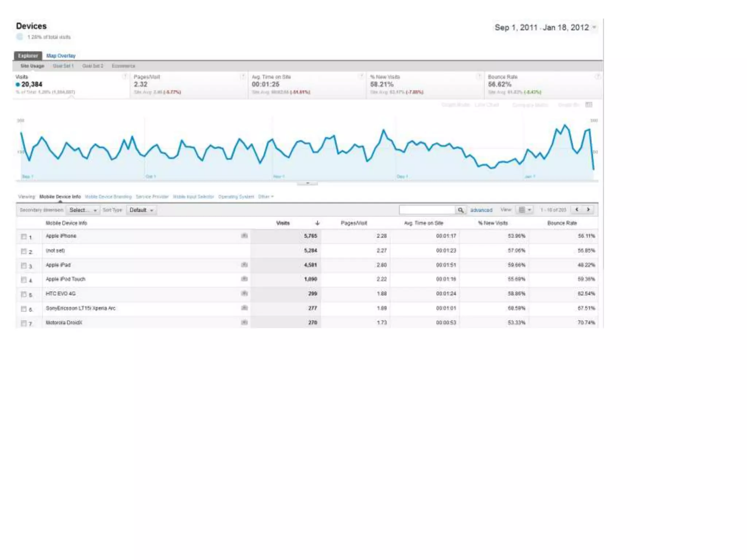The image size is (747, 560).
Task: Click camera icon beside Apple iPhone row
Action: [244, 236]
